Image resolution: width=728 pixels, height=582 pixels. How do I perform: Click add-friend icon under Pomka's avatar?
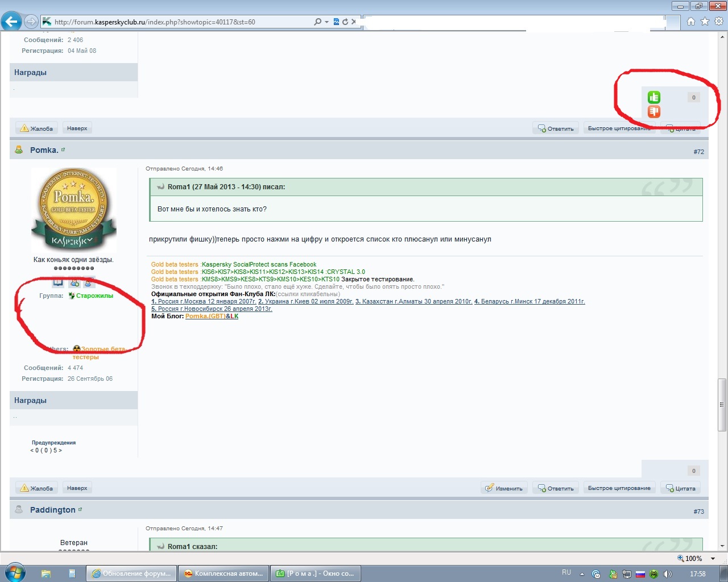coord(75,282)
